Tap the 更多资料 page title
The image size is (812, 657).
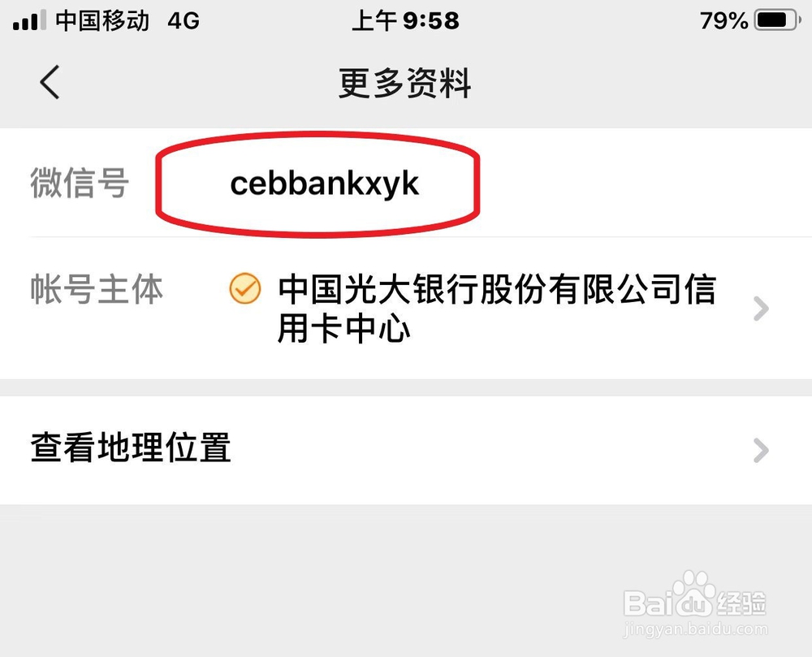405,83
